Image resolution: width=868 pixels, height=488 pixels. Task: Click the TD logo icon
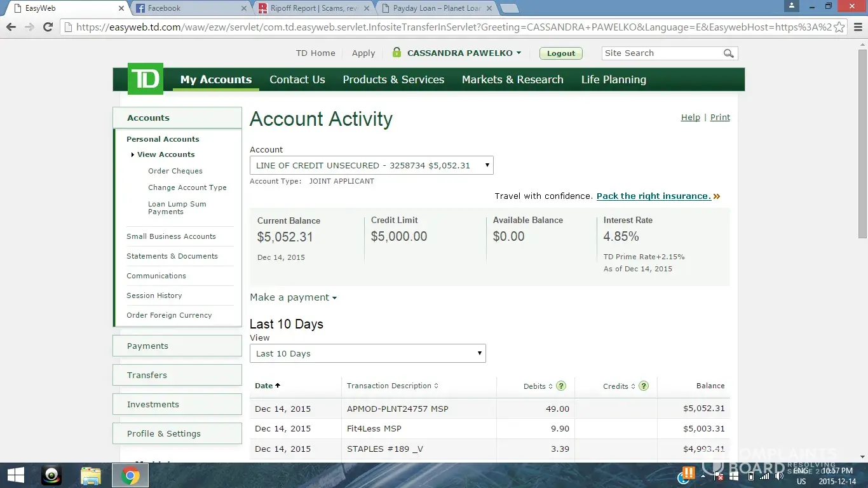pyautogui.click(x=146, y=79)
